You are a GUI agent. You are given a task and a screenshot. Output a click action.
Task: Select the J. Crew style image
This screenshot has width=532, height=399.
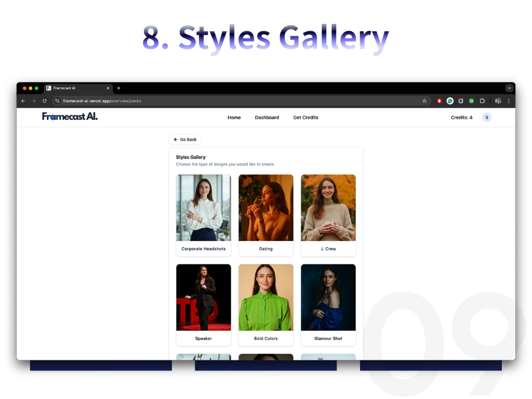pyautogui.click(x=328, y=208)
